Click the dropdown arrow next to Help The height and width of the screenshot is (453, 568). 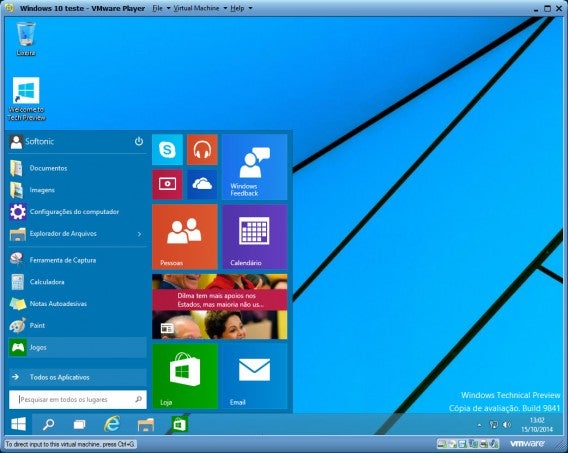coord(250,8)
